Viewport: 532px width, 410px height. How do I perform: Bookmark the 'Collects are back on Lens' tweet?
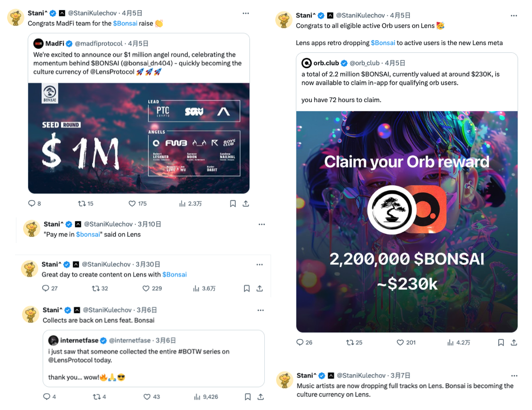pyautogui.click(x=248, y=397)
